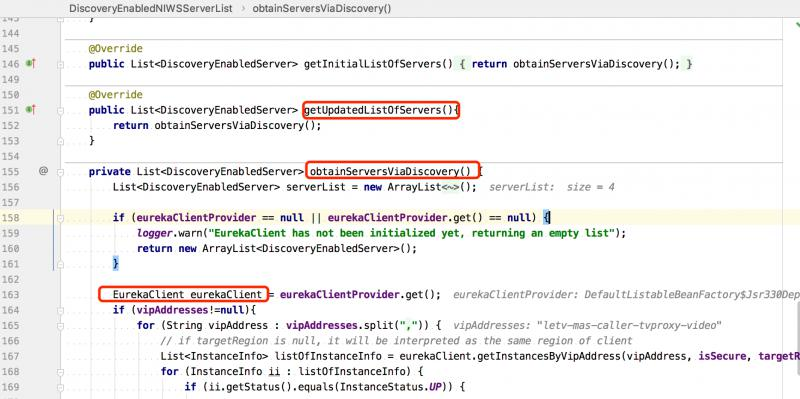Collapse the for loop at line 165
The height and width of the screenshot is (399, 800).
60,326
